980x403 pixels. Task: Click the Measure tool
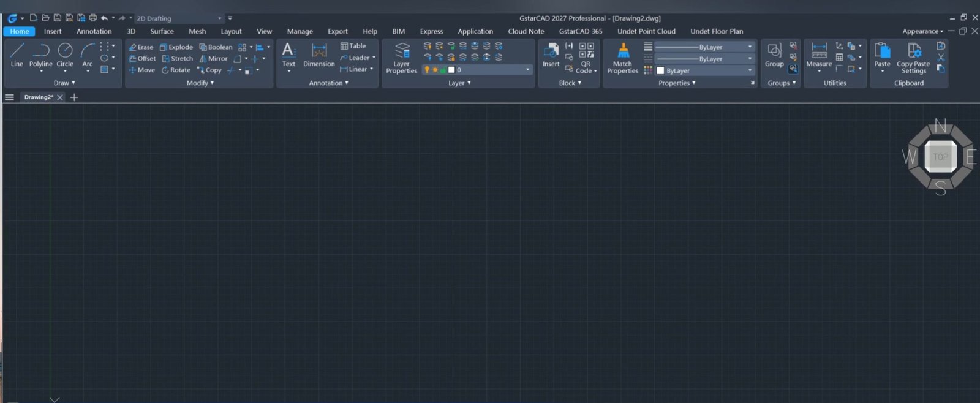[x=819, y=56]
